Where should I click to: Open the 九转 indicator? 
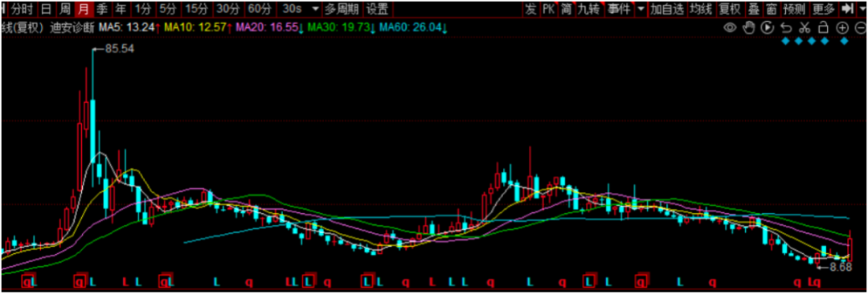(588, 10)
